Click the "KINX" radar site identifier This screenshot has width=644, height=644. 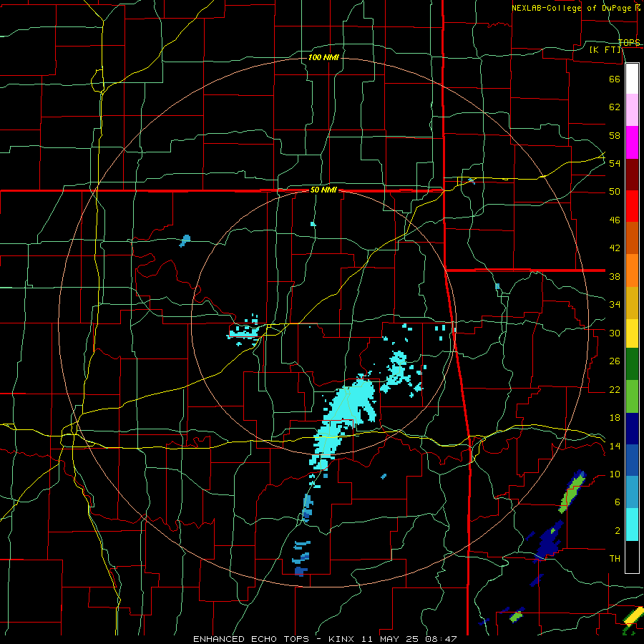342,639
